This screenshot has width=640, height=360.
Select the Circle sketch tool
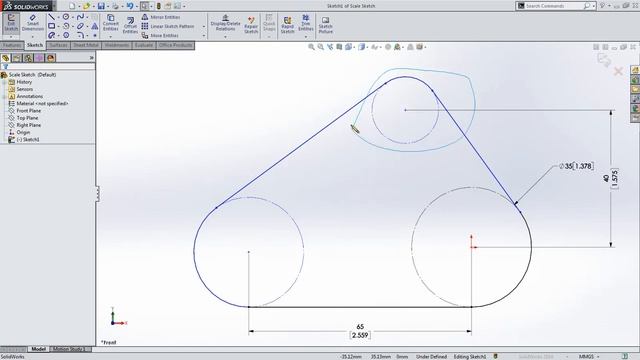[66, 17]
